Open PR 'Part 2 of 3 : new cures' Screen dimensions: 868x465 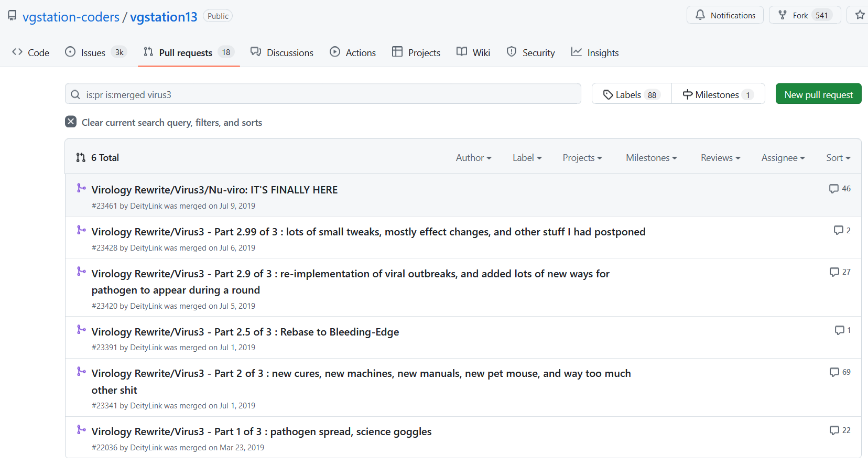coord(361,382)
